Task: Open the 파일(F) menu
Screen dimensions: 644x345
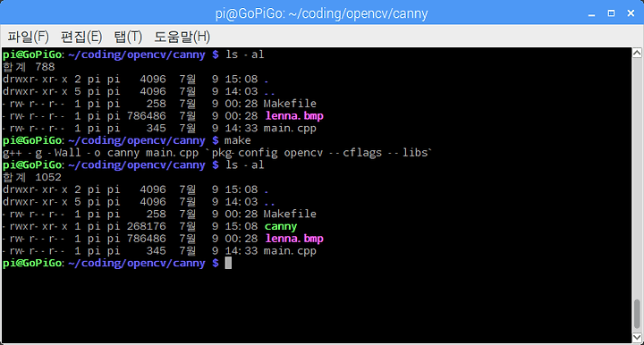Action: coord(28,37)
